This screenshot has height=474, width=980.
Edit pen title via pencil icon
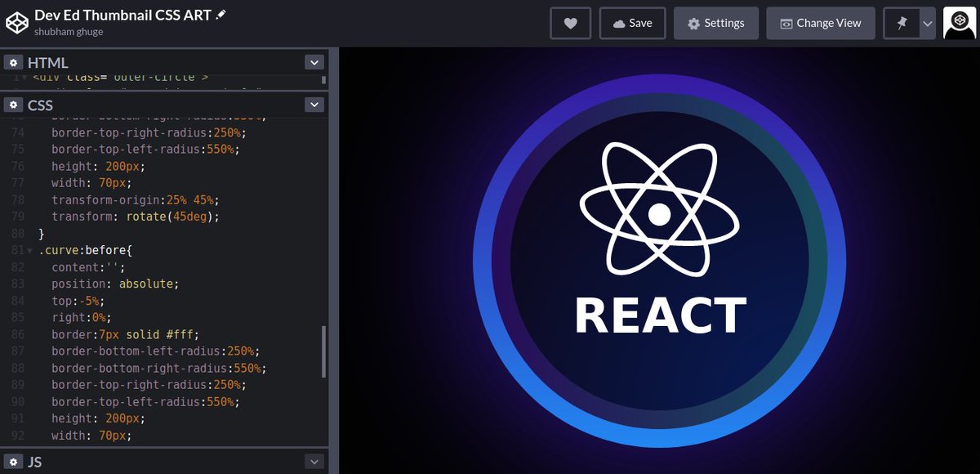click(220, 16)
